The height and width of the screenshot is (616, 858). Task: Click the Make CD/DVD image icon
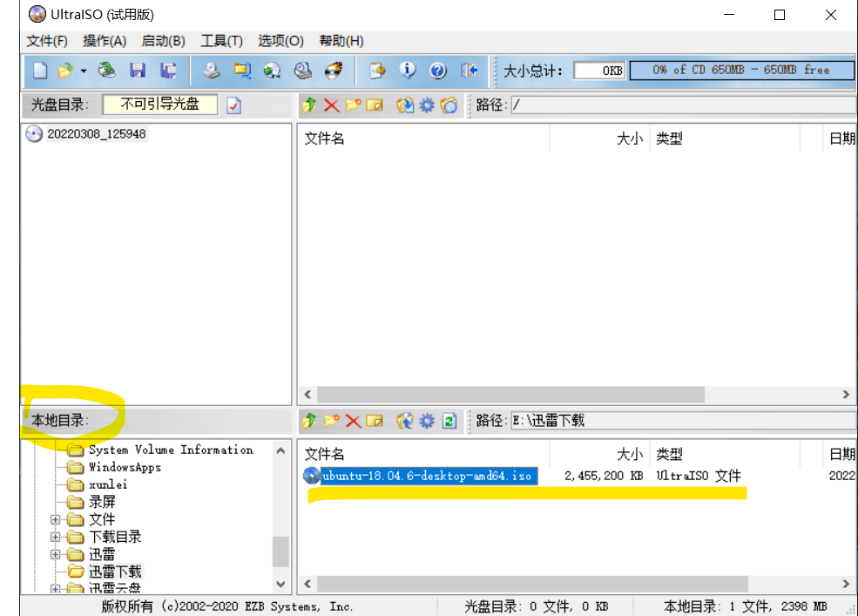point(212,71)
